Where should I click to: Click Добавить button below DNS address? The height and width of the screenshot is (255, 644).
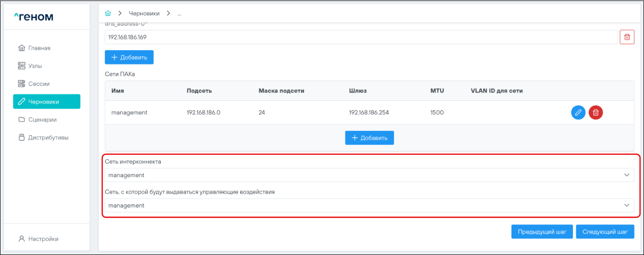pos(129,57)
